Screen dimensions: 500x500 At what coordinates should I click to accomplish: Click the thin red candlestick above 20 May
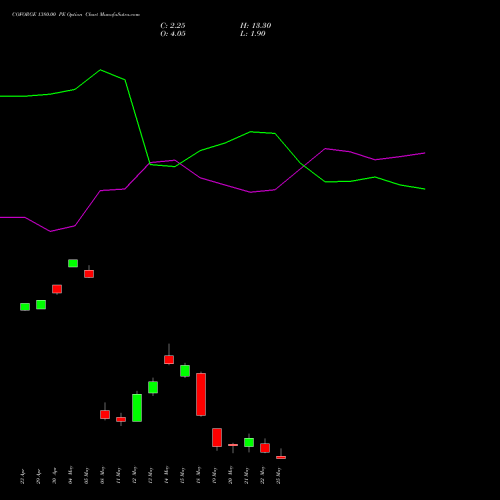233,445
